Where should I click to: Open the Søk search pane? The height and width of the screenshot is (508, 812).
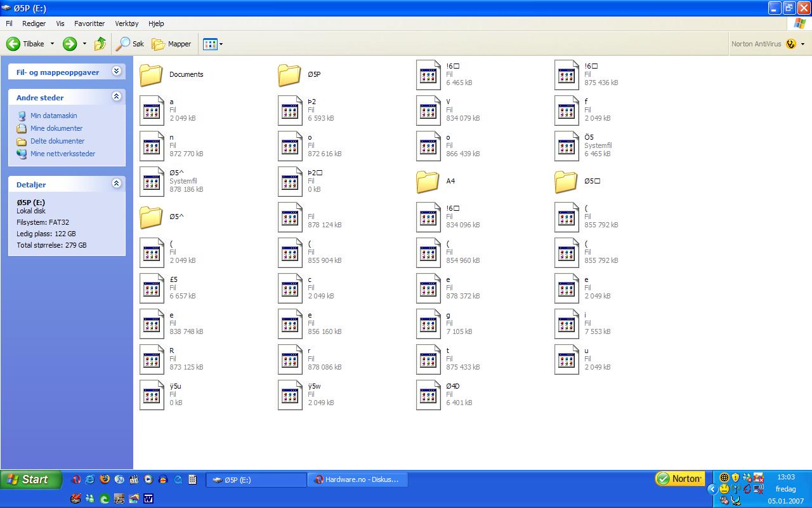(130, 44)
